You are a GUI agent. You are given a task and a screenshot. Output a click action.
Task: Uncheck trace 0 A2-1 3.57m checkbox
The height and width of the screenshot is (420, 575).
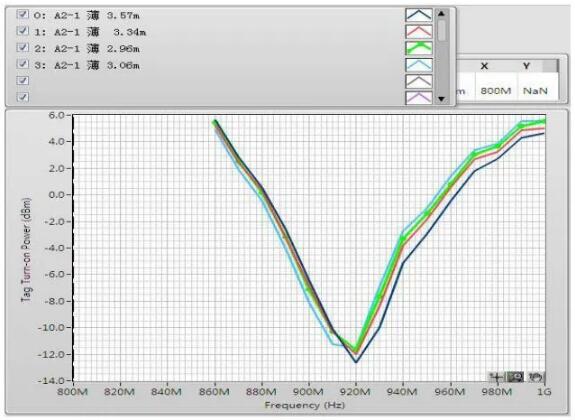[x=23, y=14]
